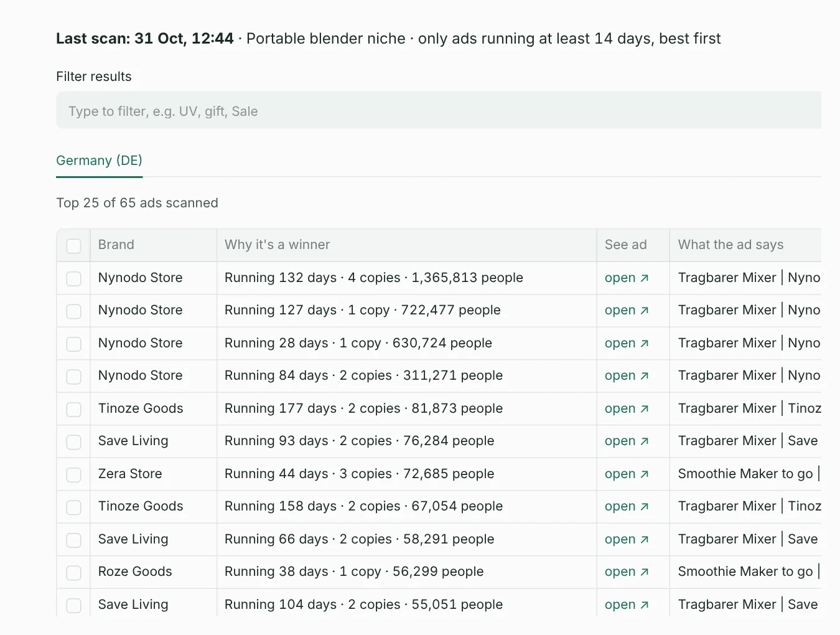The width and height of the screenshot is (840, 635).
Task: Click "Tragbarer Mixer | Tinoz" in 177 days row
Action: coord(750,408)
